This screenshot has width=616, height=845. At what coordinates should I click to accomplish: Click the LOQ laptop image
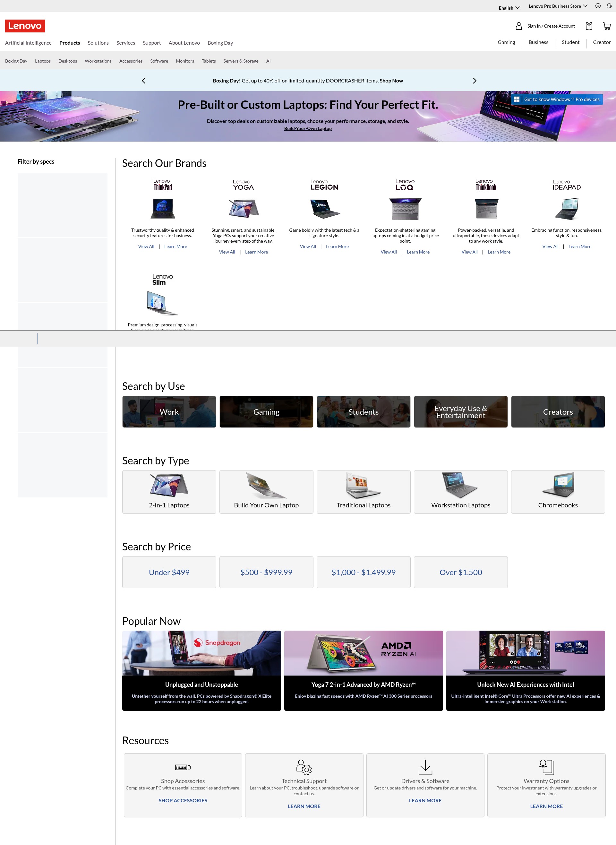tap(405, 209)
